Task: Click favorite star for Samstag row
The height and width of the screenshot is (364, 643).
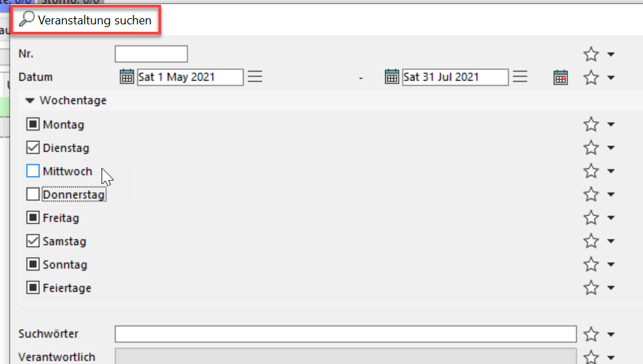Action: (x=591, y=241)
